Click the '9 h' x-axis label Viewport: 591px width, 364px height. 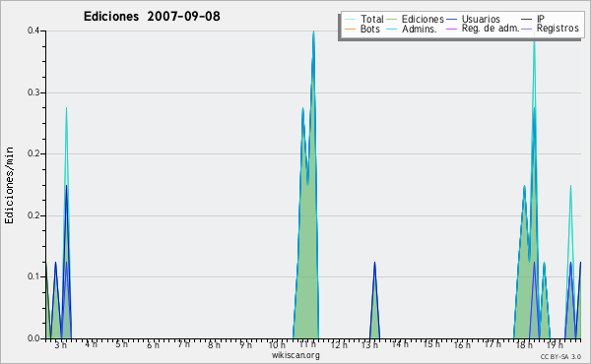pyautogui.click(x=245, y=344)
